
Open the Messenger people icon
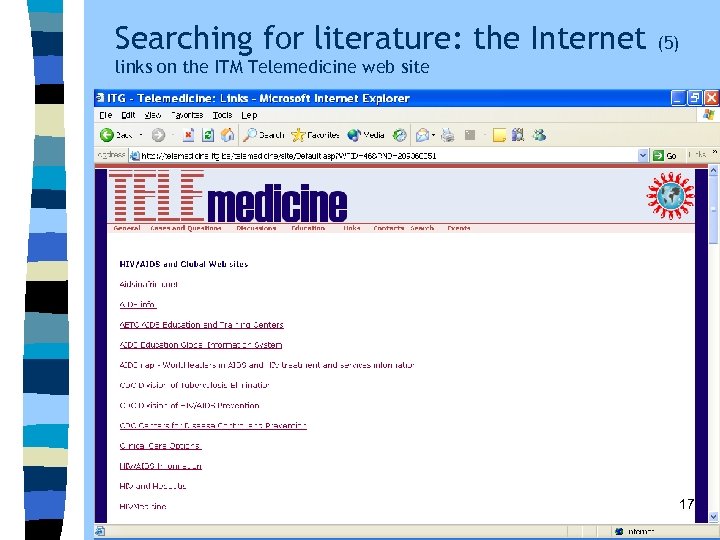[x=539, y=135]
